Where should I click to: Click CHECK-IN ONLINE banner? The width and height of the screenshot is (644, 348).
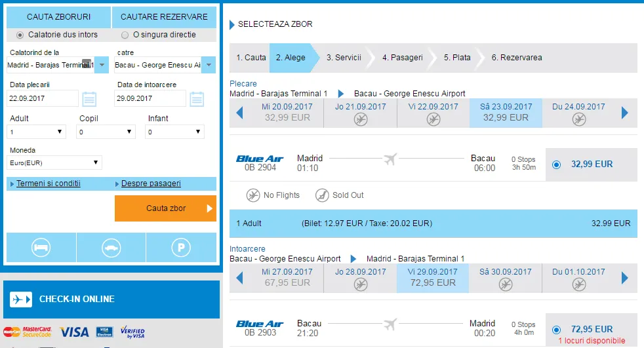111,299
